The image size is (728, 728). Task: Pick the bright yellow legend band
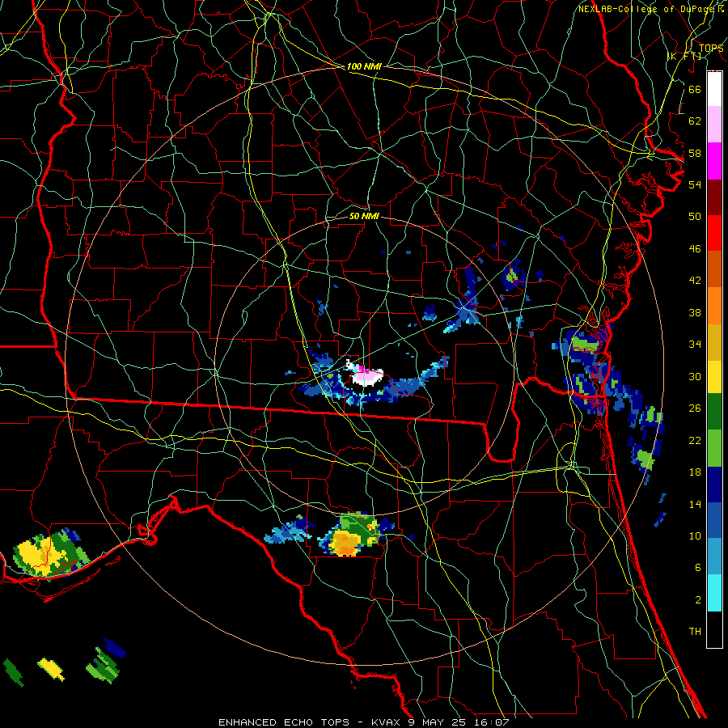tap(714, 377)
